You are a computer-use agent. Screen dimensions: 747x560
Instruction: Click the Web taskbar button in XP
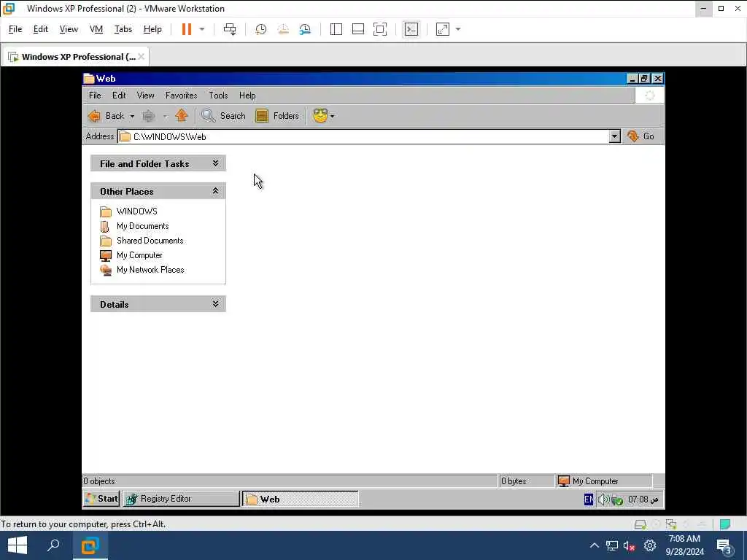(300, 499)
